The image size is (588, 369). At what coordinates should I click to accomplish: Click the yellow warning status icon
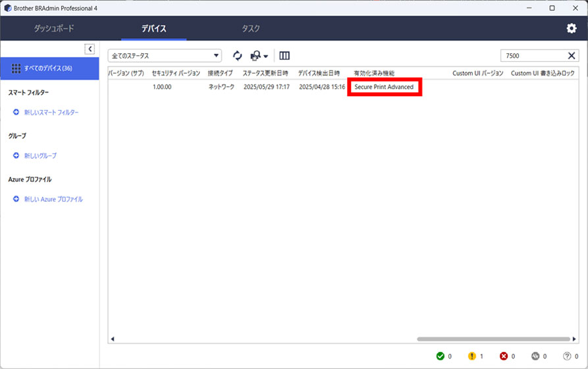click(471, 356)
